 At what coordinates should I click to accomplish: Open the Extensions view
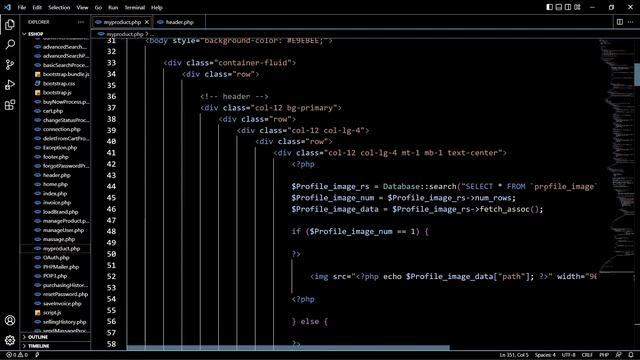10,105
